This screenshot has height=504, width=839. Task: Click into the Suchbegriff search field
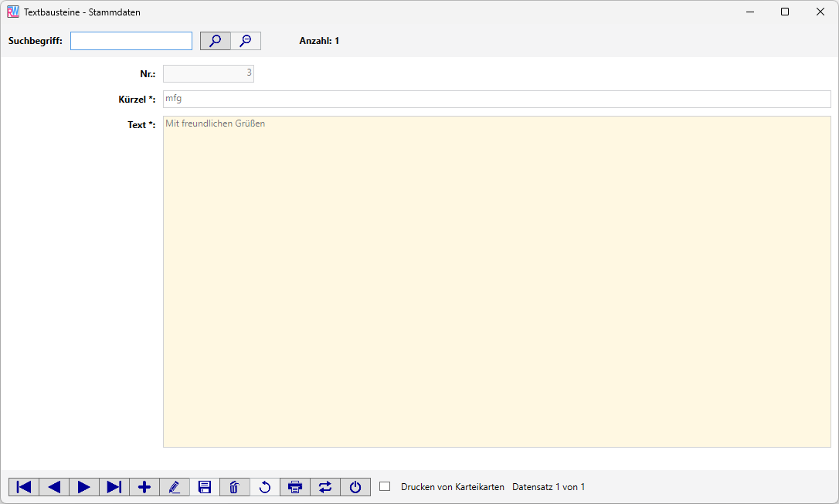[131, 41]
